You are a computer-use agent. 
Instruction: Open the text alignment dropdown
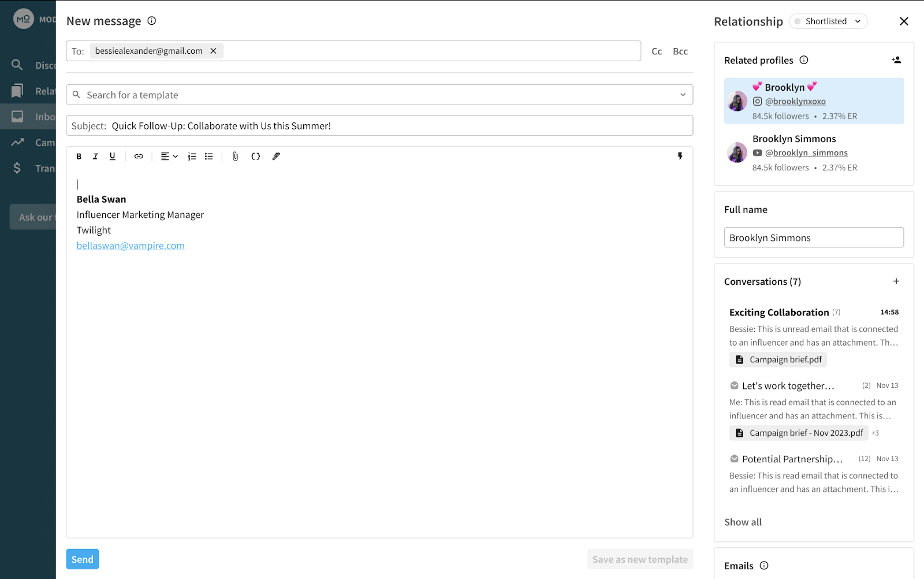point(169,157)
